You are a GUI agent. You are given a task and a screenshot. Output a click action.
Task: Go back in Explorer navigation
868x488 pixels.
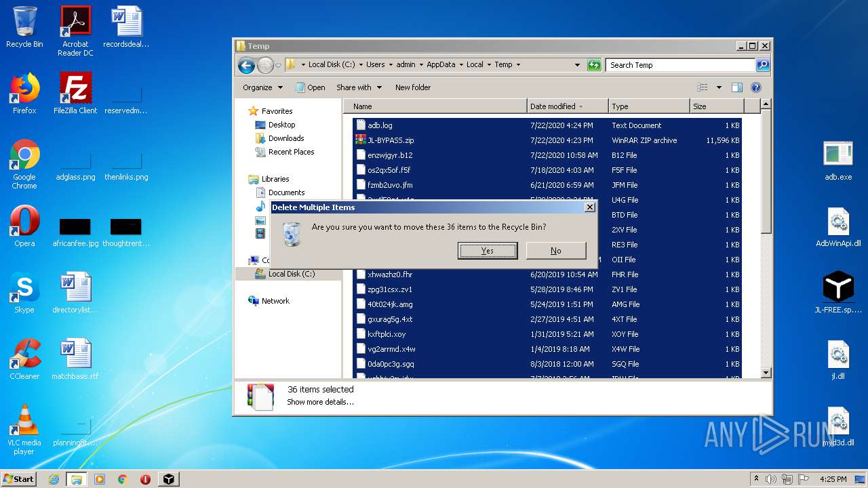coord(247,65)
